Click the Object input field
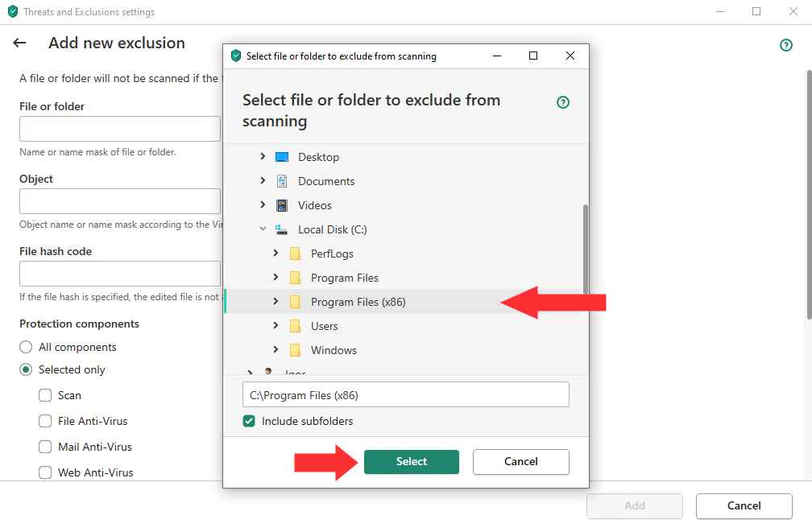Viewport: 812px width, 532px height. (120, 201)
